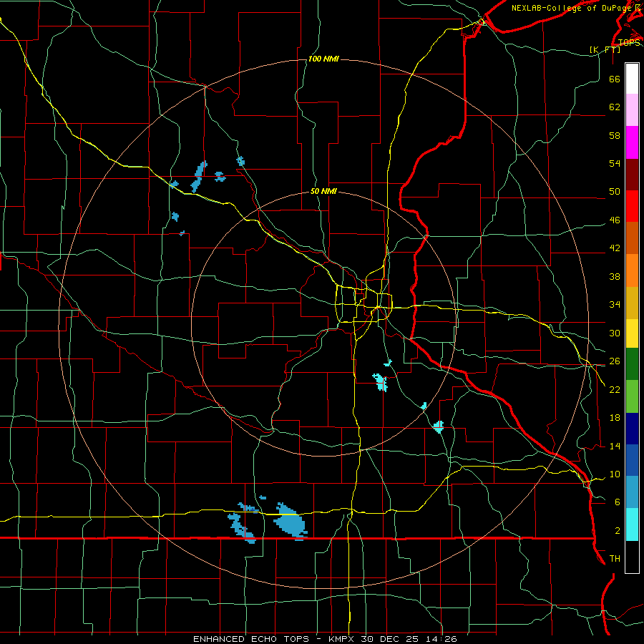Click the legend value 30
This screenshot has width=644, height=644.
pyautogui.click(x=615, y=333)
